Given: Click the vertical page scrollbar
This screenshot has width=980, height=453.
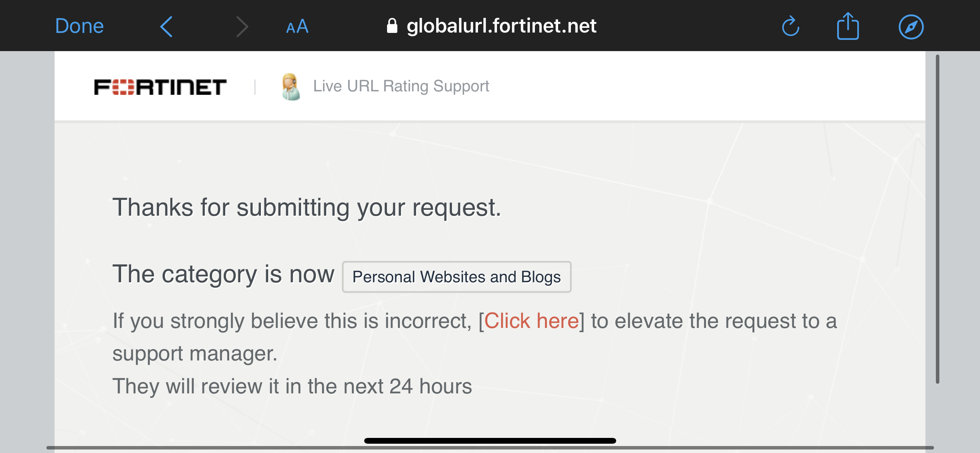Looking at the screenshot, I should tap(937, 219).
